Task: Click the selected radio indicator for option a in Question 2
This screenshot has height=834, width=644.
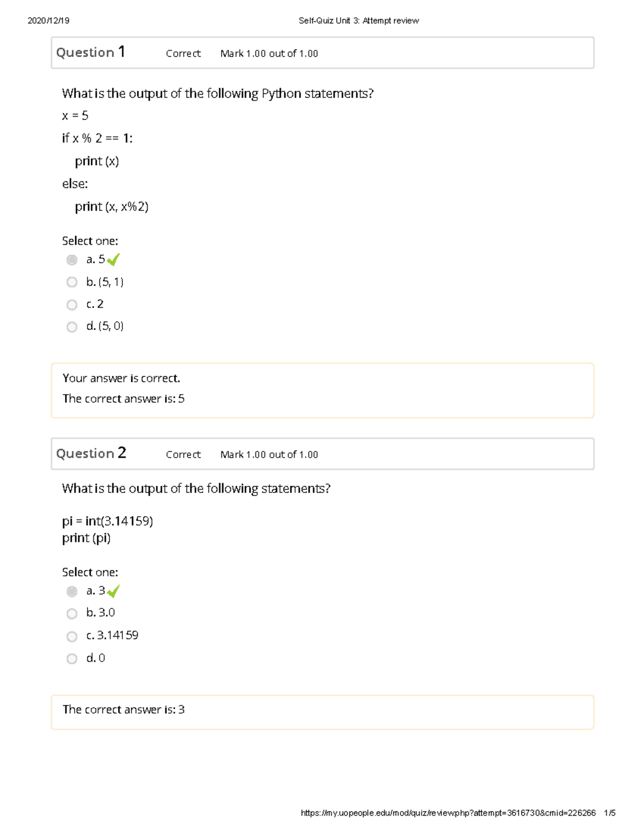Action: [71, 591]
